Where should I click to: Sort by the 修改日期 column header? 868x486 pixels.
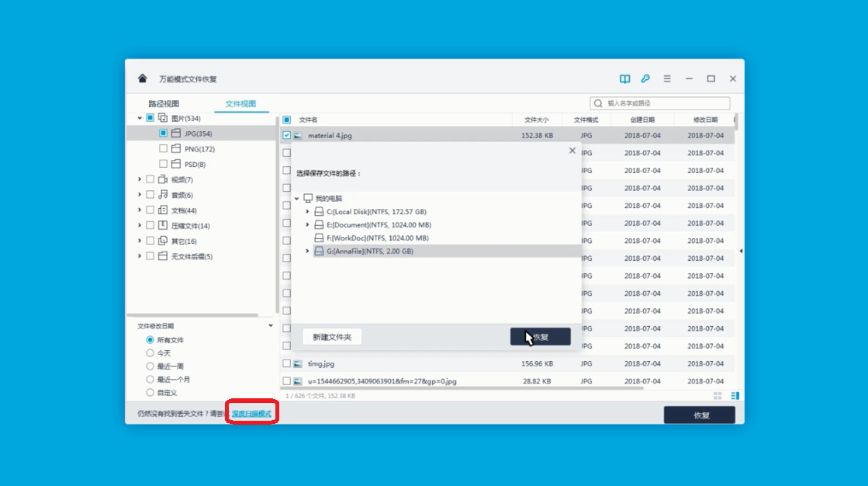coord(705,120)
